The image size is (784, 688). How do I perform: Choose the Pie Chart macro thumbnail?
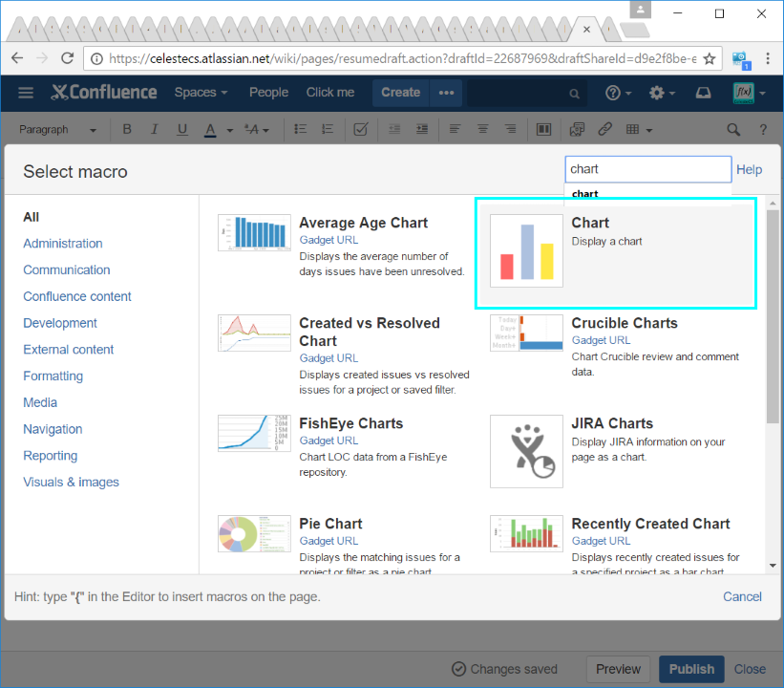click(254, 533)
